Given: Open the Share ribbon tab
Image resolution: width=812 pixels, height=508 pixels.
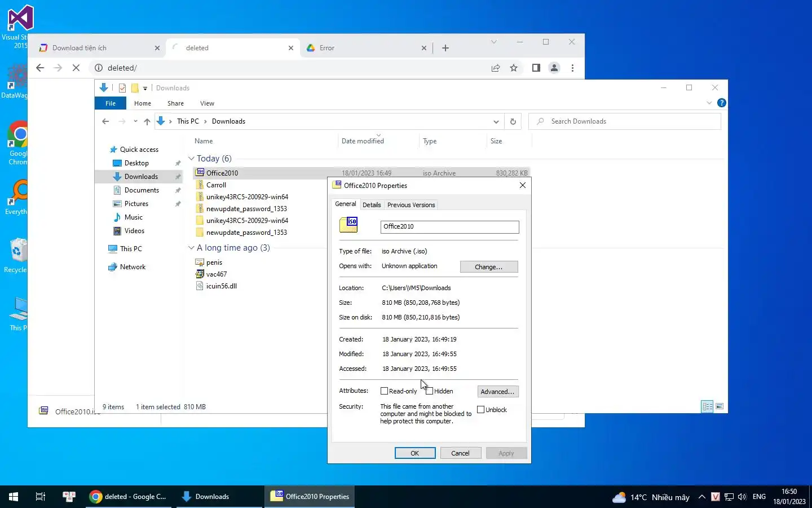Looking at the screenshot, I should (x=175, y=103).
